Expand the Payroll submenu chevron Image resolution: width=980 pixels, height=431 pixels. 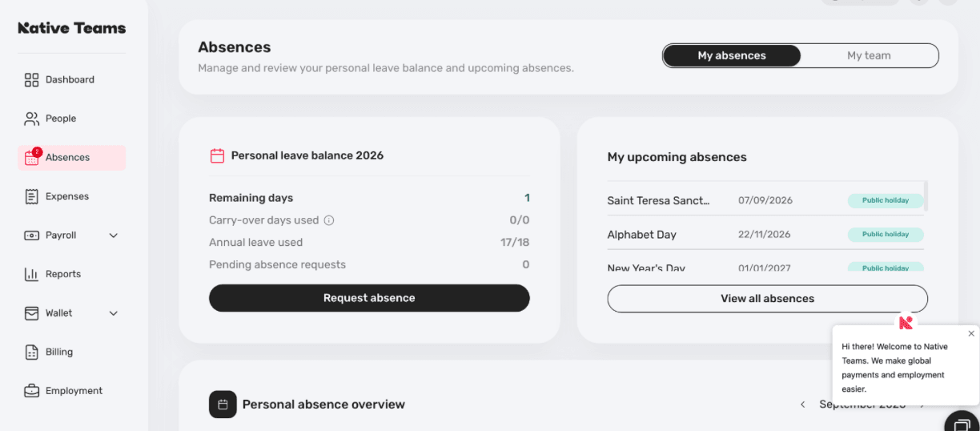pos(113,236)
